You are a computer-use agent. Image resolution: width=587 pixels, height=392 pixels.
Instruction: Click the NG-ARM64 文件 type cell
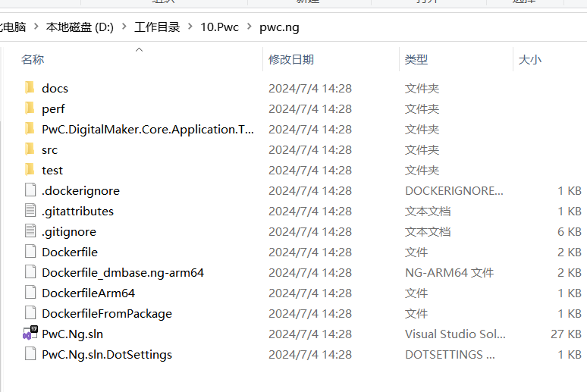click(x=449, y=272)
